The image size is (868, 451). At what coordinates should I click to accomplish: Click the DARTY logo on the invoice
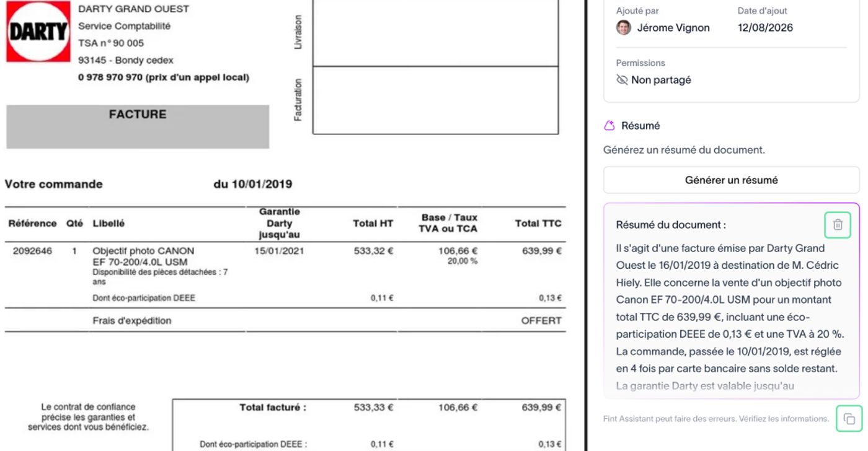[x=38, y=31]
